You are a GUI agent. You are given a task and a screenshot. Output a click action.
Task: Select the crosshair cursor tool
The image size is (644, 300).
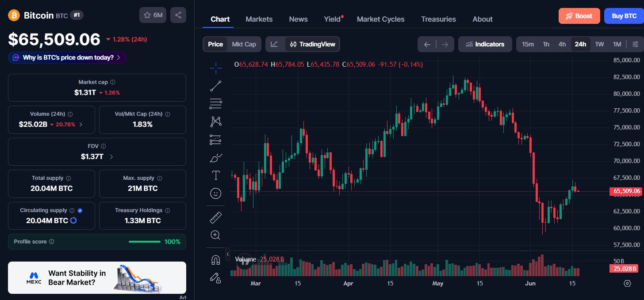(216, 68)
